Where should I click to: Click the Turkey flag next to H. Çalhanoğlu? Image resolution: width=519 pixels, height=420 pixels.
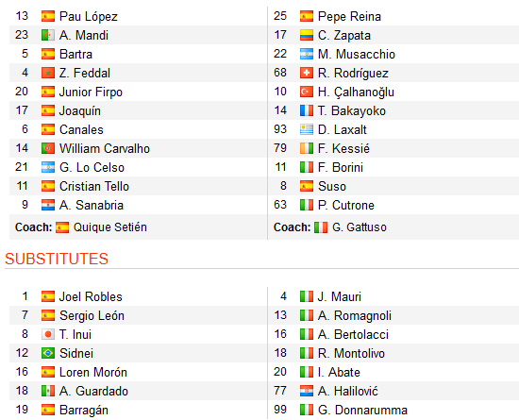[307, 92]
